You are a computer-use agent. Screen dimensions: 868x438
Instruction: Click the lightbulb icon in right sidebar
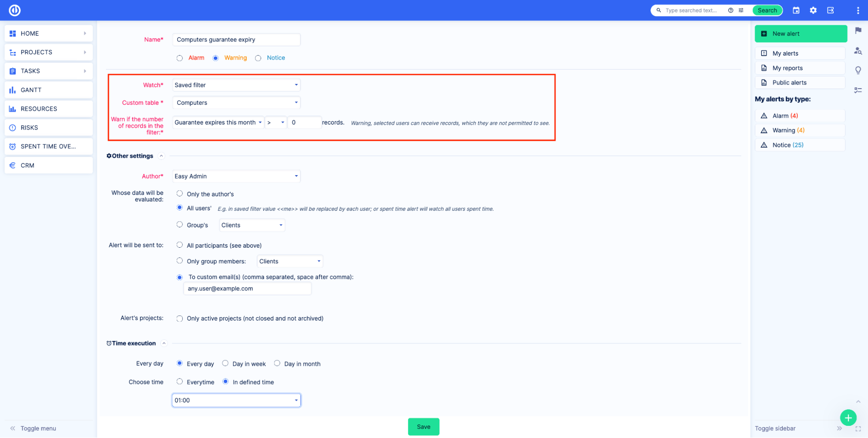coord(858,70)
